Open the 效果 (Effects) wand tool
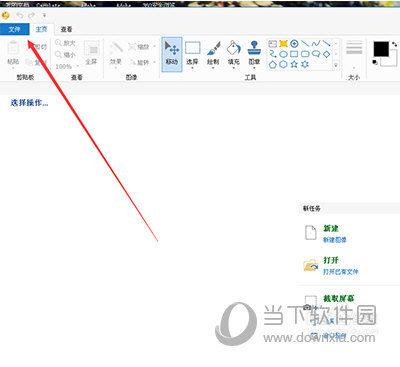 [116, 53]
